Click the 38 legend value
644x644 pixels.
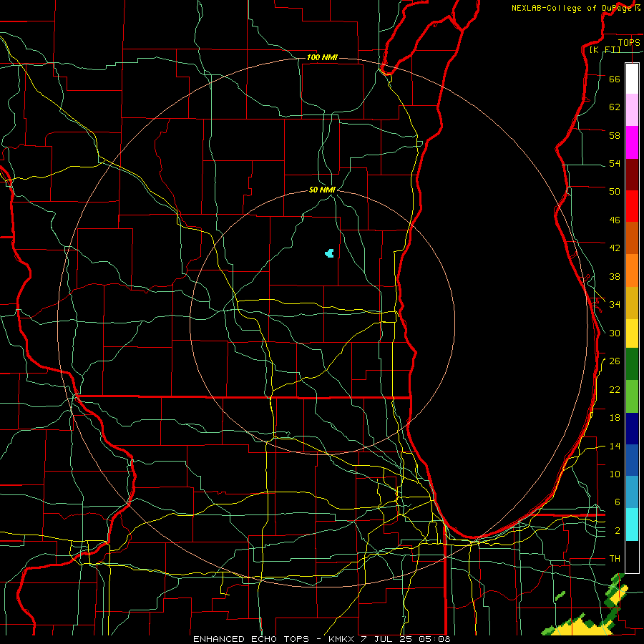[615, 276]
